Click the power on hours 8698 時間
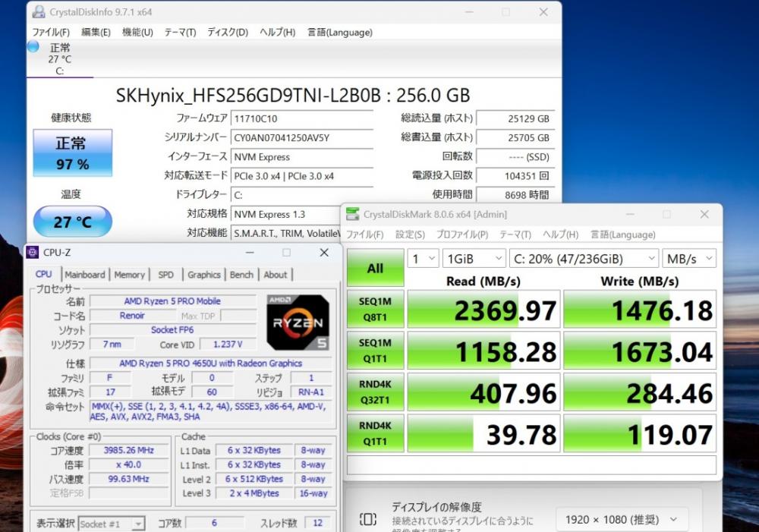 tap(515, 195)
